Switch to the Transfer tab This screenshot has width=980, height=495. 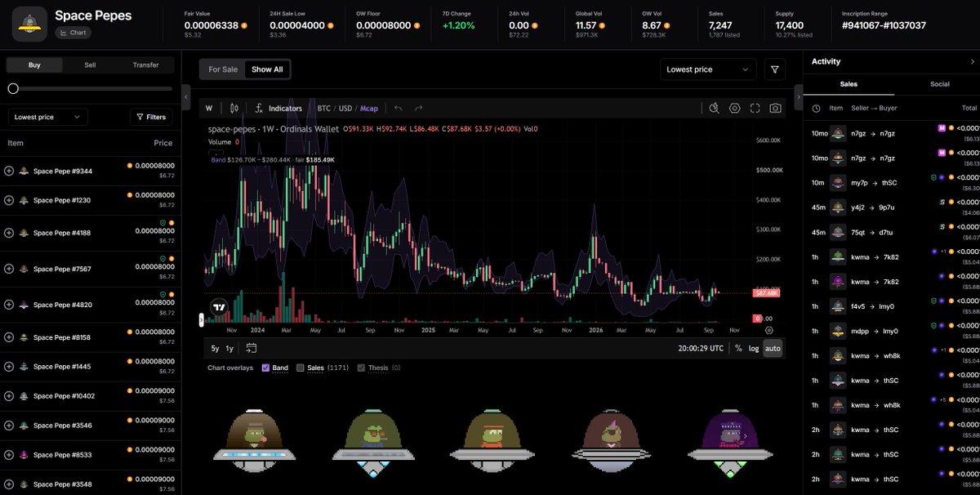click(145, 65)
